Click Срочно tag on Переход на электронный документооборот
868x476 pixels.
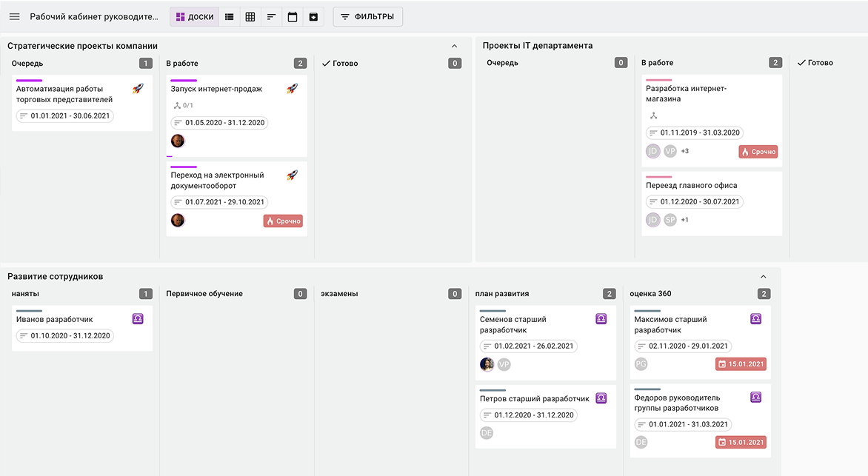tap(283, 221)
